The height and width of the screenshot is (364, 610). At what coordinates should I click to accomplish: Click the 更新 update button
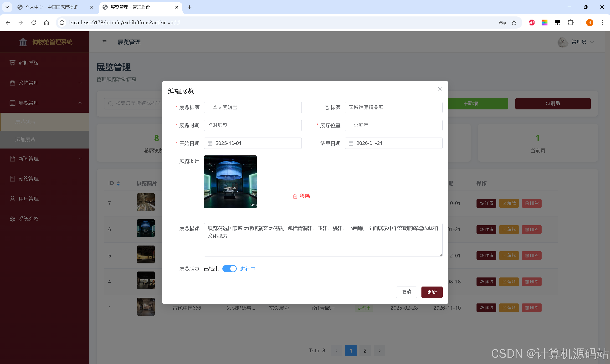tap(432, 292)
